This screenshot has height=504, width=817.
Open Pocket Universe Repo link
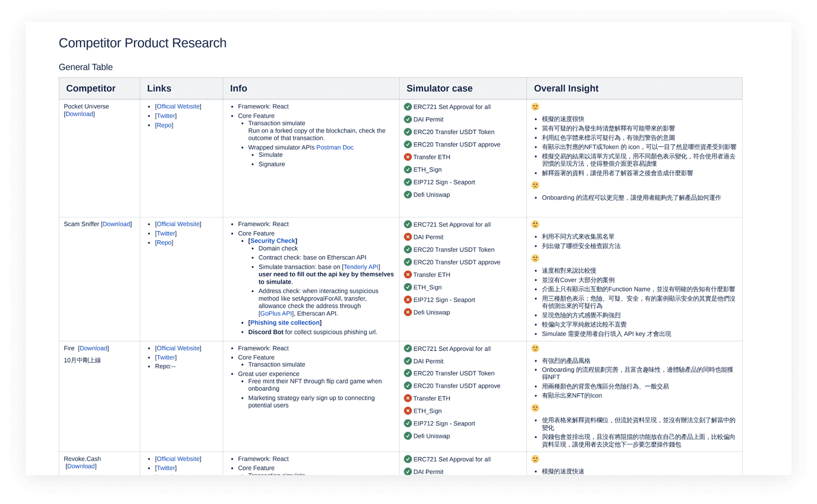[164, 125]
